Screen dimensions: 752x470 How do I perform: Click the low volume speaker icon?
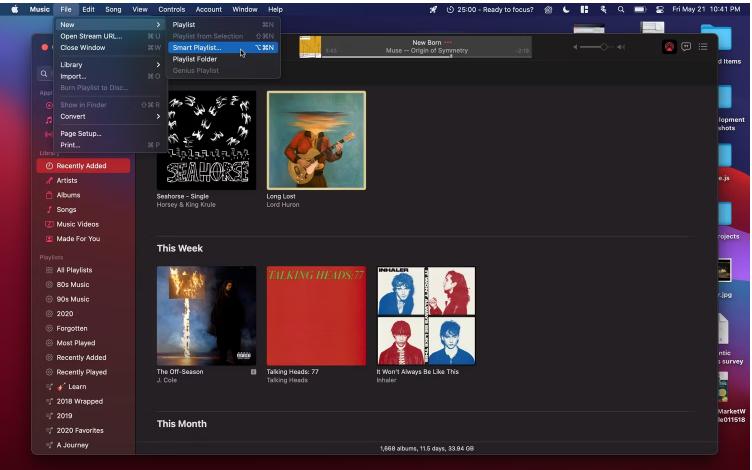click(x=575, y=47)
